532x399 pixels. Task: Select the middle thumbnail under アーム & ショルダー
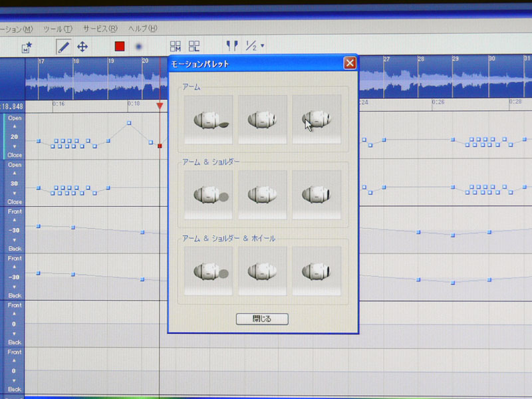pos(263,195)
